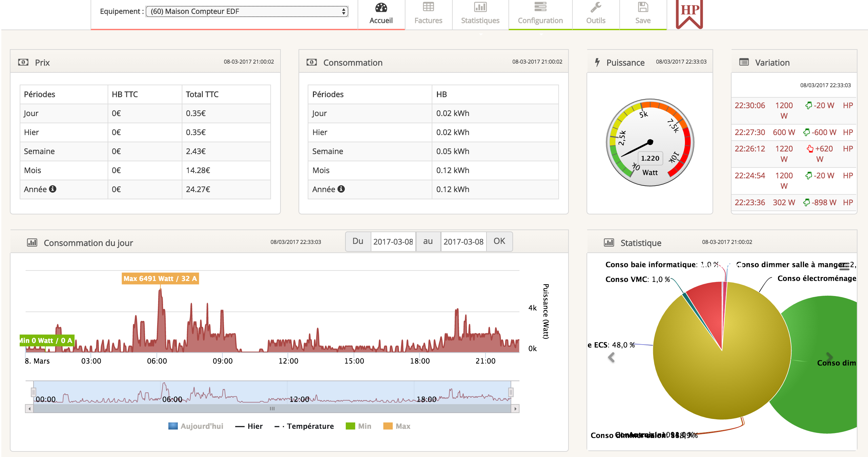
Task: Click the Total TTC column header
Action: 202,94
